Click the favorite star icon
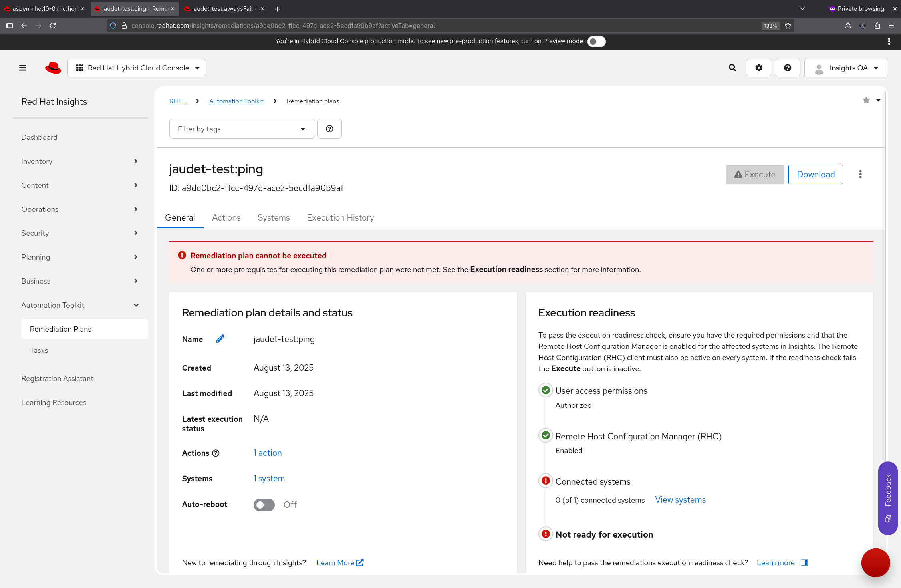Screen dimensions: 901x588 [866, 100]
